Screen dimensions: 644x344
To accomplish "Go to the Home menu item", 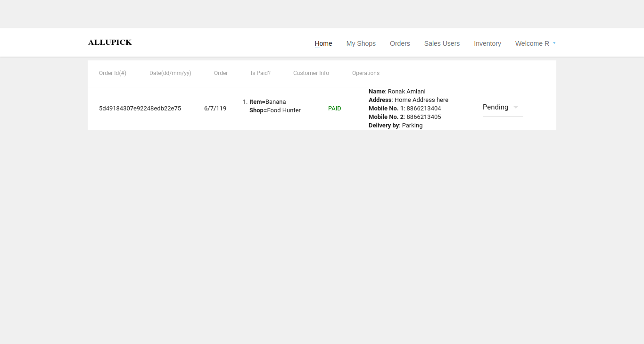I will [323, 43].
